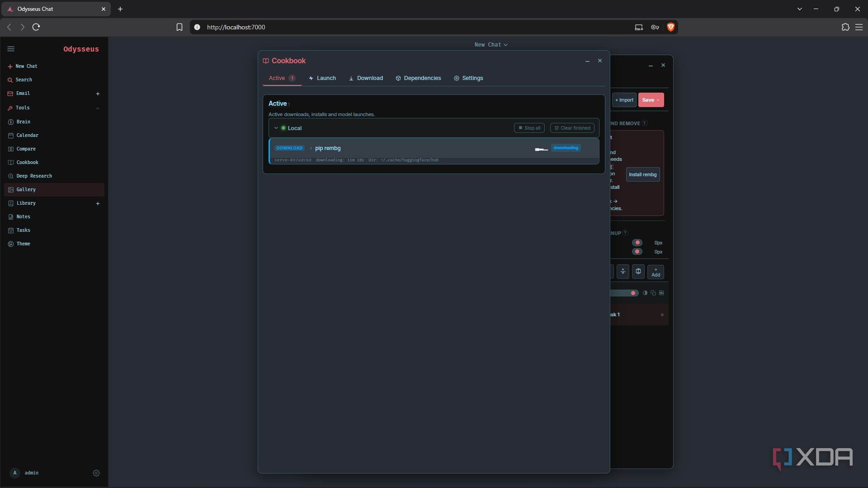Click the box icon beside Add
Screen dimensions: 868x488
[x=638, y=272]
